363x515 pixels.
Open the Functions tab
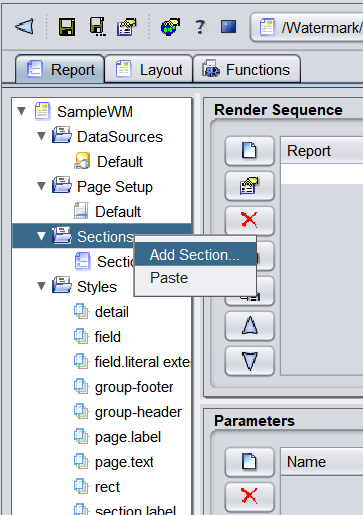point(247,69)
